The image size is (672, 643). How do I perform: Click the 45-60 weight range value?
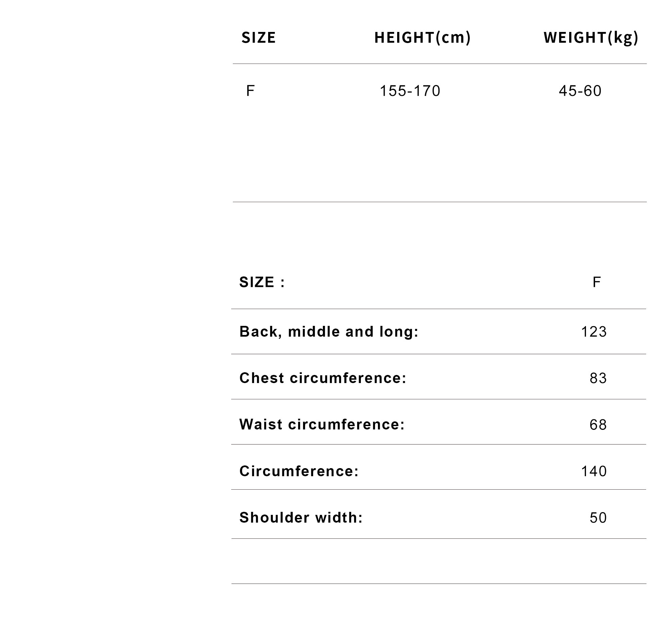pos(580,91)
